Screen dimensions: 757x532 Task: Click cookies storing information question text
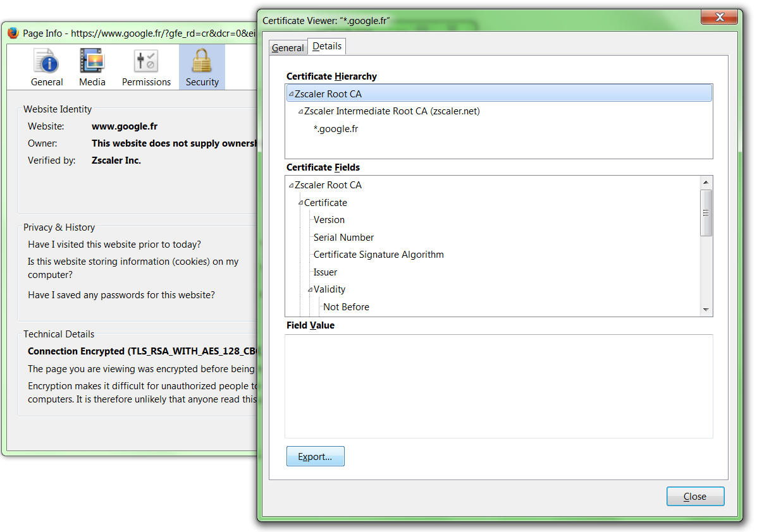point(133,268)
